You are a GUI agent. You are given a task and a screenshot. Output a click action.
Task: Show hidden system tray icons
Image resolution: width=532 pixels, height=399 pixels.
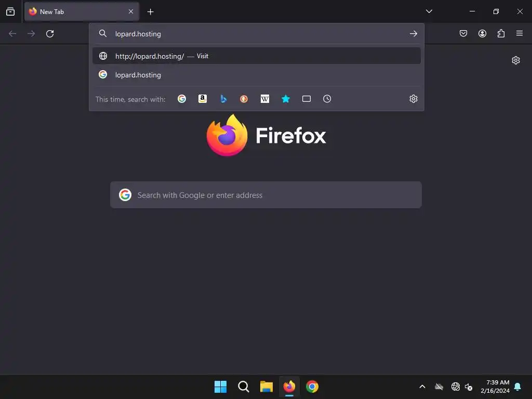pos(422,387)
